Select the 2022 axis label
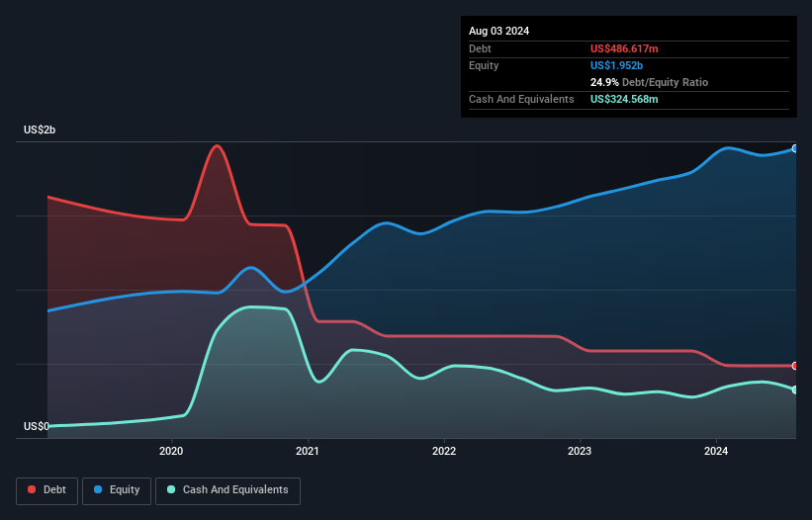812x520 pixels. point(444,451)
